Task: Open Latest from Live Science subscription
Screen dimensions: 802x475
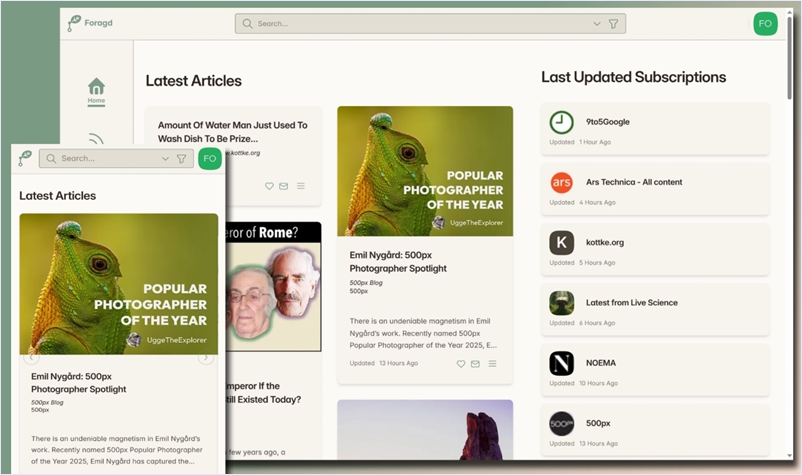Action: click(x=655, y=309)
